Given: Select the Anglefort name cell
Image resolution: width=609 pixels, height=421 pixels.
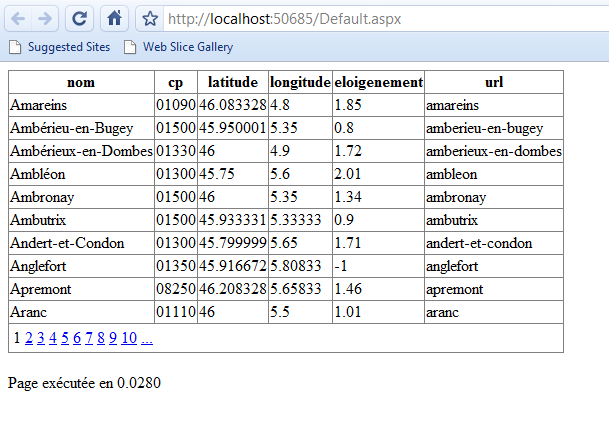Looking at the screenshot, I should coord(81,266).
